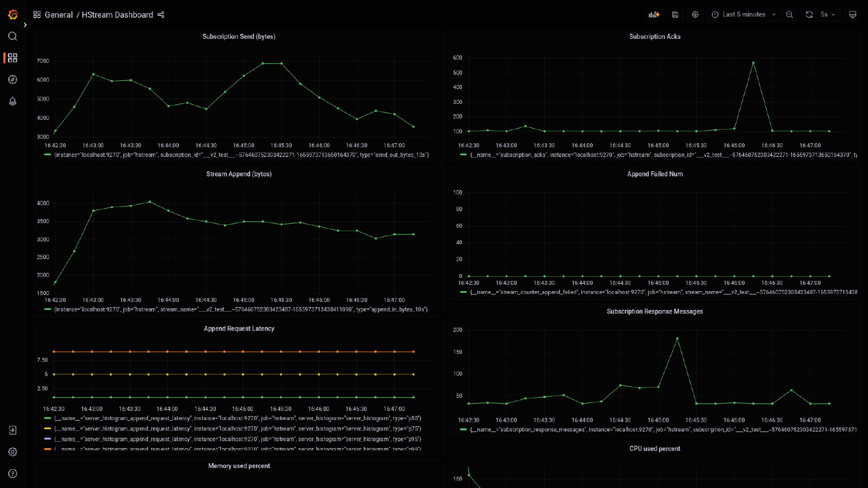This screenshot has height=488, width=868.
Task: Change color of p50 legend swatch
Action: click(x=47, y=418)
